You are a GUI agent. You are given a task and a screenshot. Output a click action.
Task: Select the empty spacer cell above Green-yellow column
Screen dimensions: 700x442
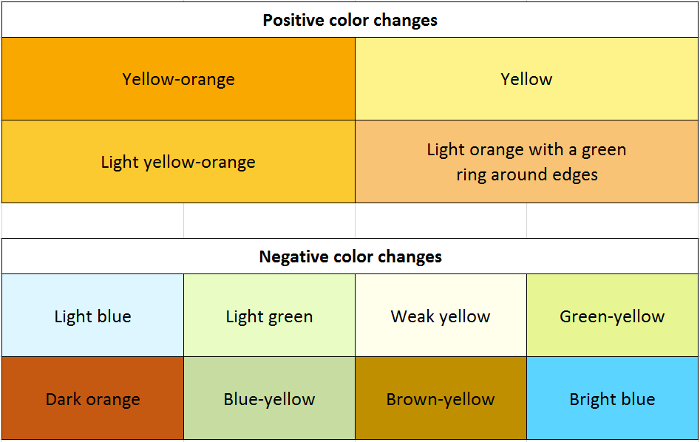click(x=612, y=221)
